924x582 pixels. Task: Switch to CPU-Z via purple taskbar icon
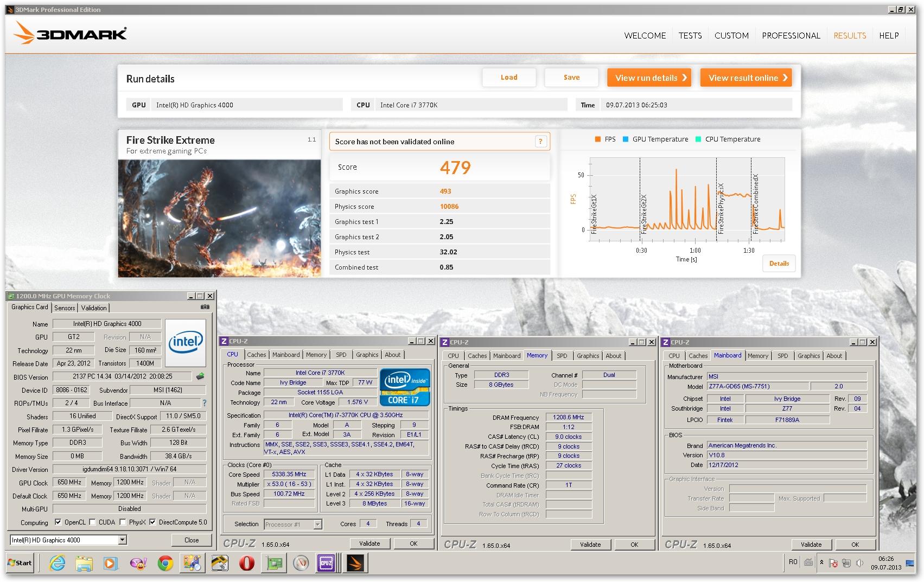(x=327, y=563)
